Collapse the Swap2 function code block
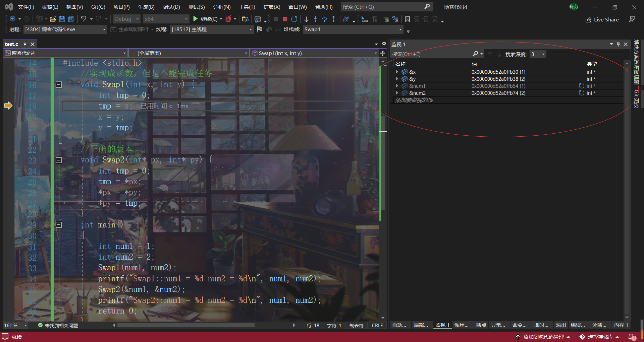The image size is (644, 342). 59,160
